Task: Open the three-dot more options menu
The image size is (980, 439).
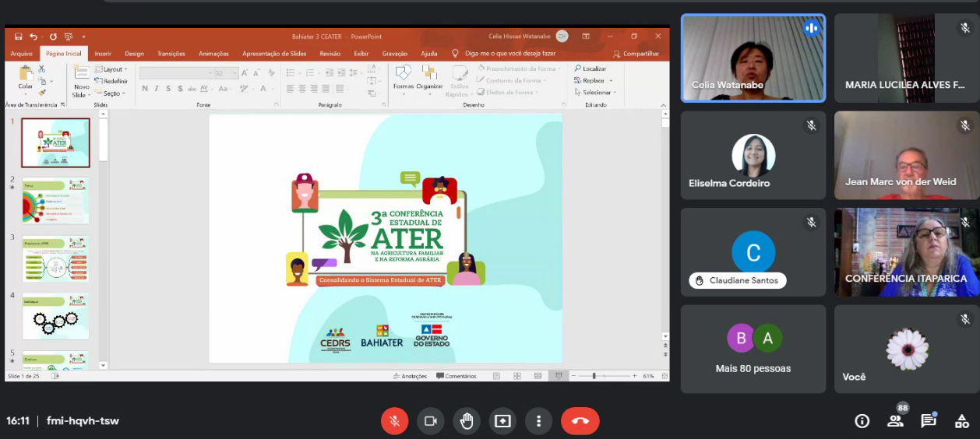Action: pos(538,421)
